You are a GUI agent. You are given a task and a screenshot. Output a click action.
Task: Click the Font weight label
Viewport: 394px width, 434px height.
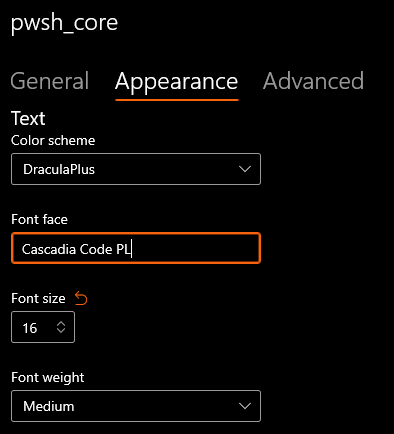[x=48, y=378]
